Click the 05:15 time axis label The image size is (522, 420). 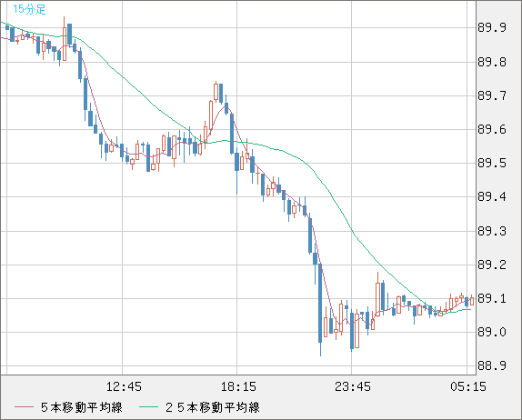pos(468,386)
